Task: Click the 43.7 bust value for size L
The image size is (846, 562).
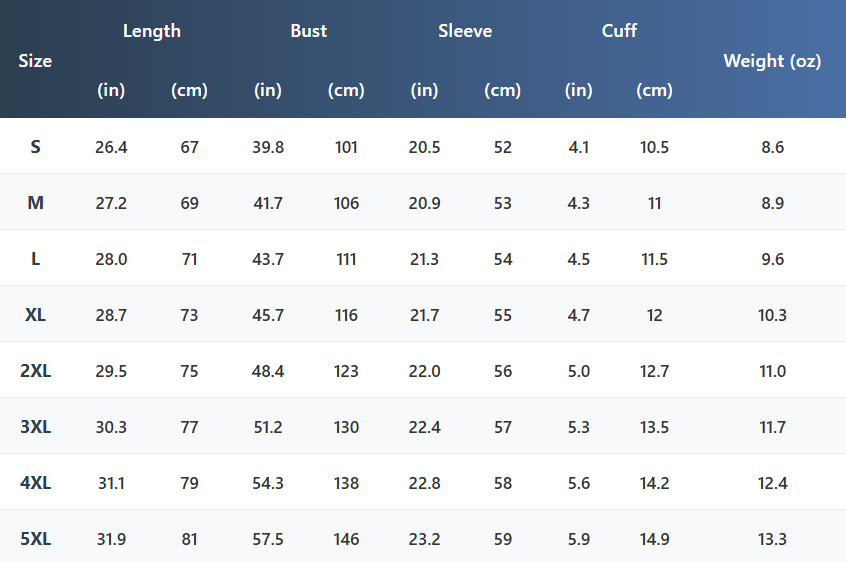Action: [268, 259]
